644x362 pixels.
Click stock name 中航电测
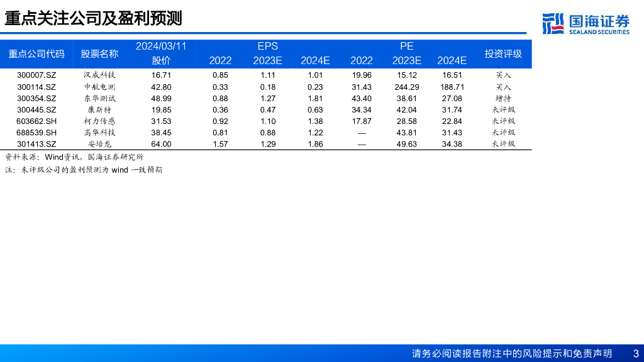tap(99, 87)
